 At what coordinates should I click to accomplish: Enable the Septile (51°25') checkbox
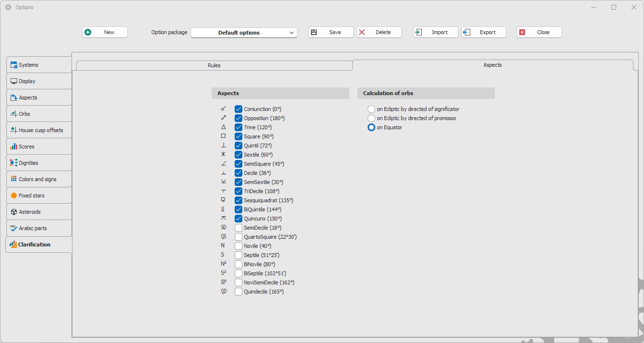(239, 255)
